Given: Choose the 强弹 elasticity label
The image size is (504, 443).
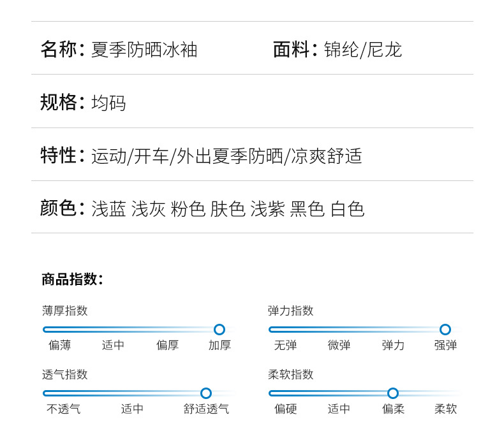Looking at the screenshot, I should pos(445,345).
